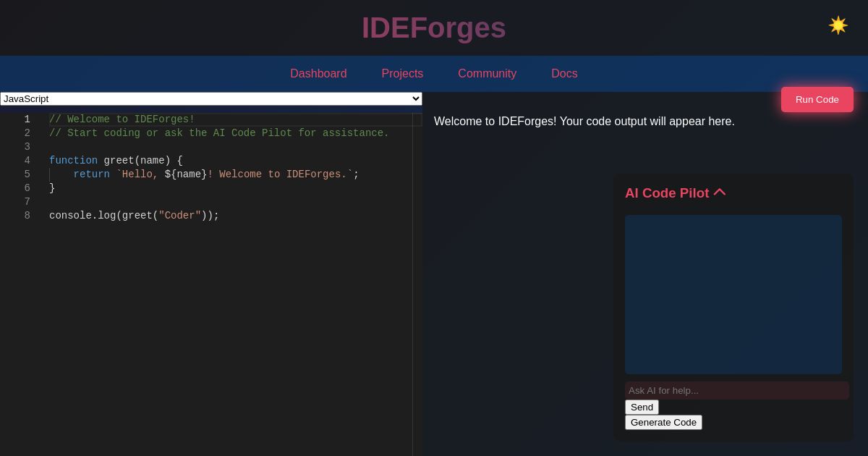This screenshot has height=456, width=868.
Task: Click the IDEForges logo
Action: 434,28
